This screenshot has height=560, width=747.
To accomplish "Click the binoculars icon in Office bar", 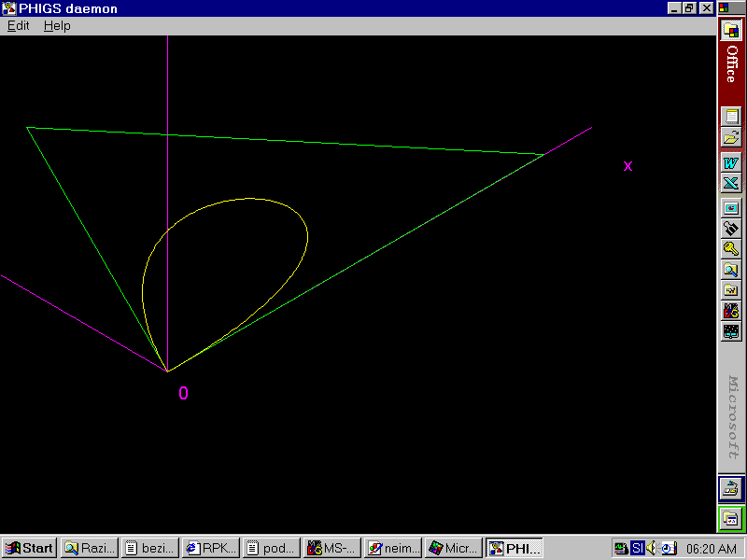I will 731,228.
